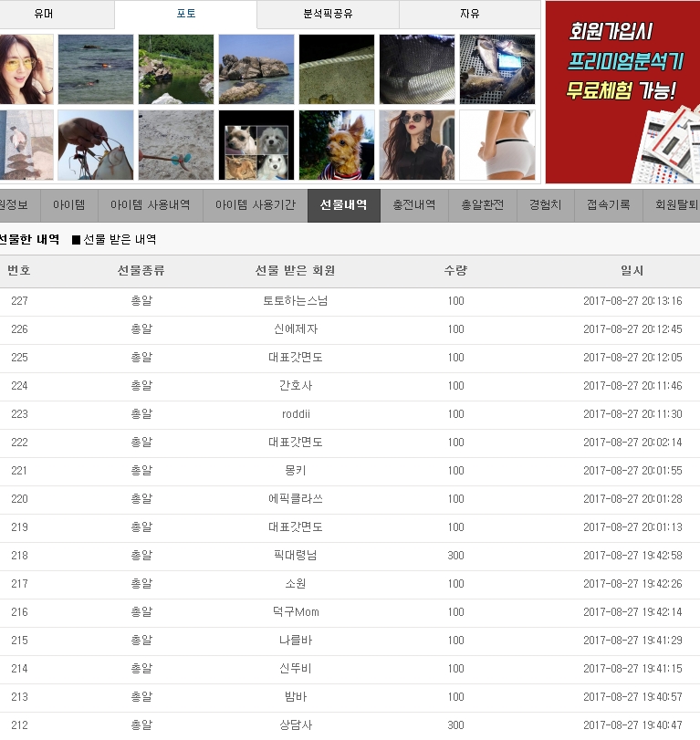The image size is (700, 740).
Task: Select member name 밤바
Action: click(296, 697)
